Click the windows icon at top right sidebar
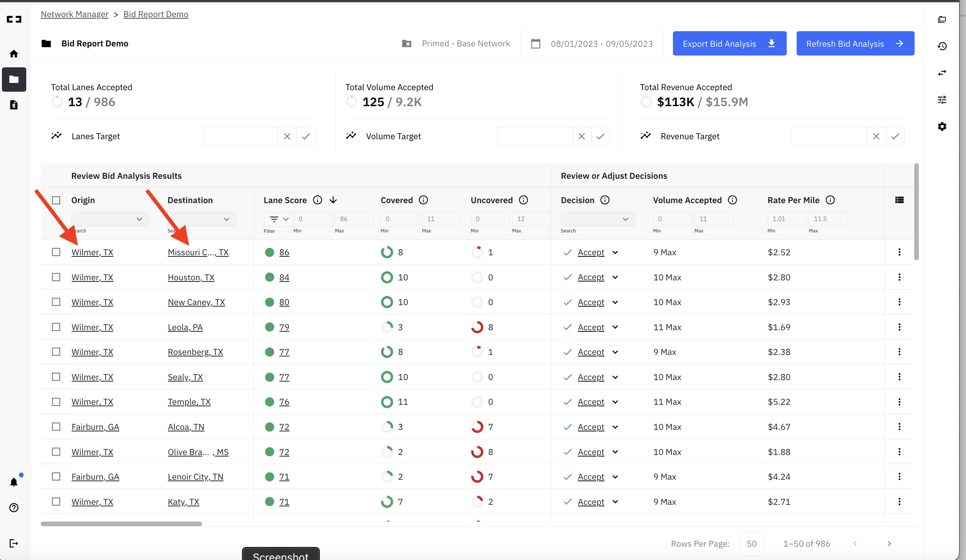The image size is (966, 560). [x=943, y=19]
